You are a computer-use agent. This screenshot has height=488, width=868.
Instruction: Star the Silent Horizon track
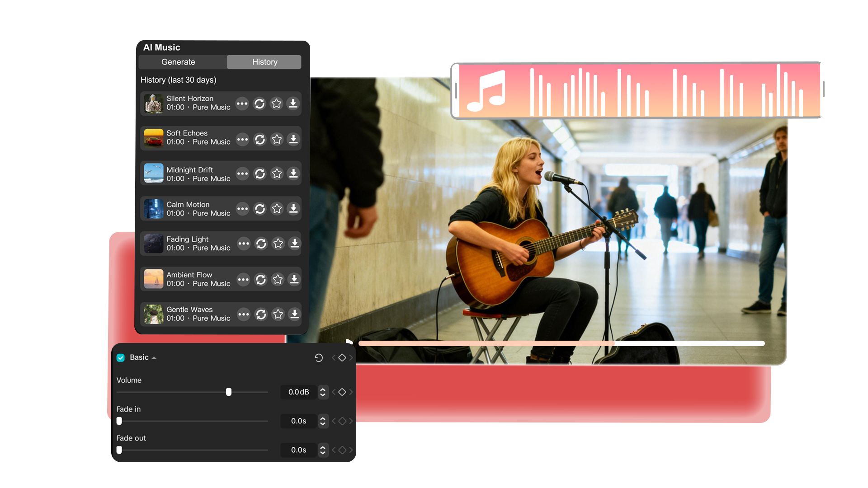tap(277, 103)
